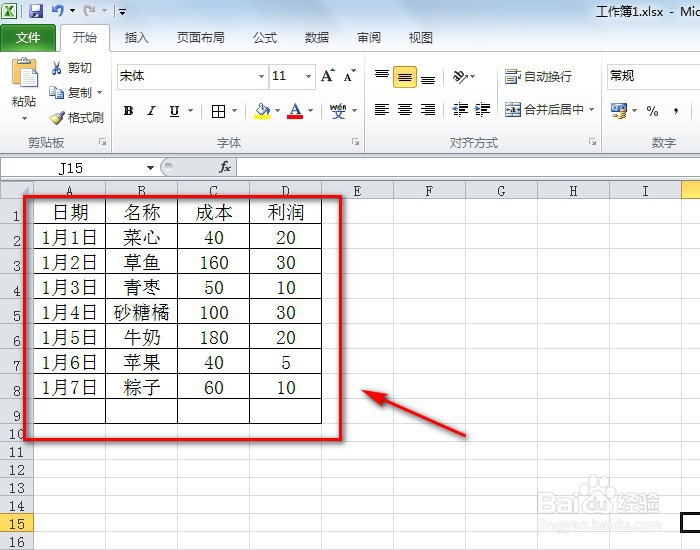Click the increase indent icon
The width and height of the screenshot is (700, 550).
pos(482,109)
